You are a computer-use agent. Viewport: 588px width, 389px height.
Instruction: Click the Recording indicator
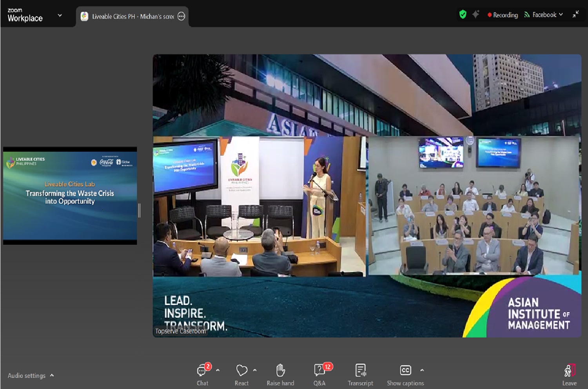click(503, 15)
